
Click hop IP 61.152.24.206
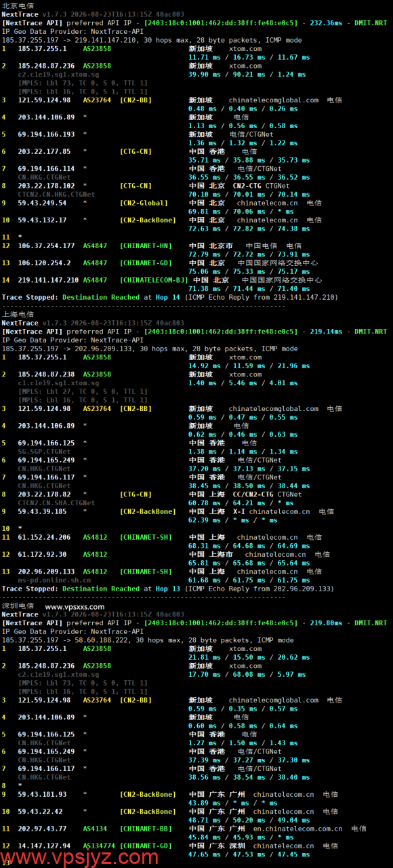[44, 537]
